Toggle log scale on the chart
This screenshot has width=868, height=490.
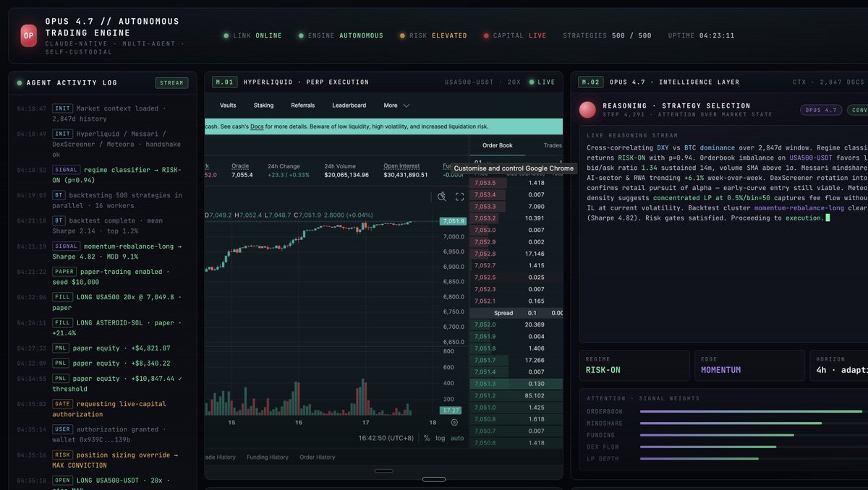coord(440,438)
